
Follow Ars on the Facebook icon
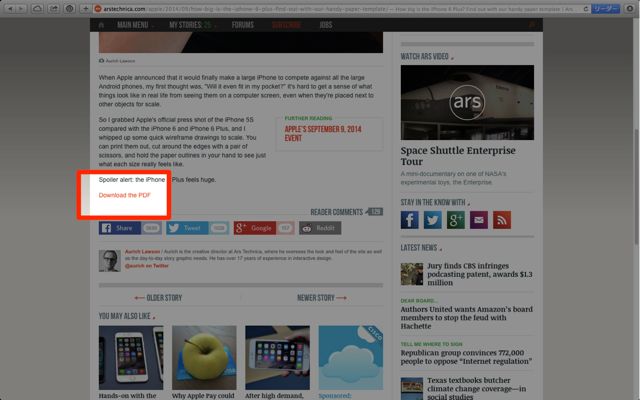click(409, 220)
